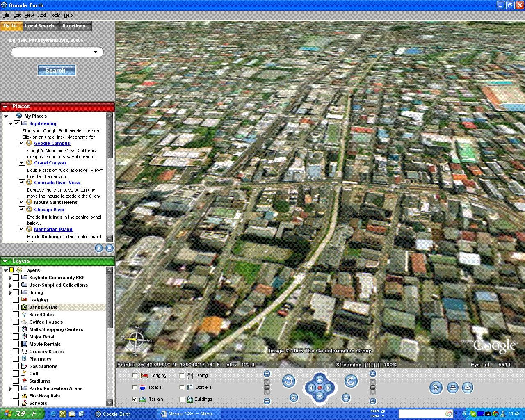Move view down with navigation arrow

tap(320, 396)
